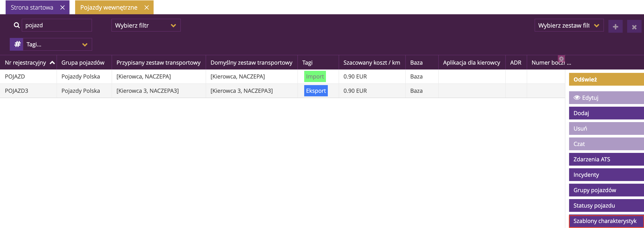644x228 pixels.
Task: Click the X clear filter set icon
Action: pos(634,27)
